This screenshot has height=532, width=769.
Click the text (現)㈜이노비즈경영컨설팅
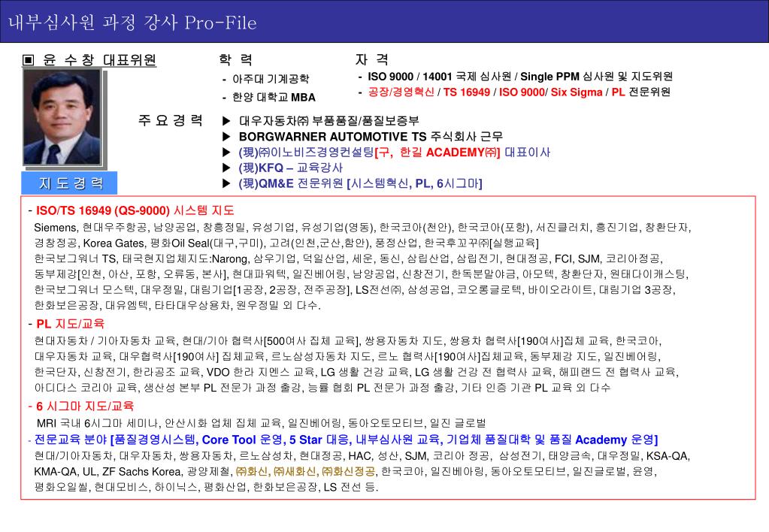tap(307, 153)
